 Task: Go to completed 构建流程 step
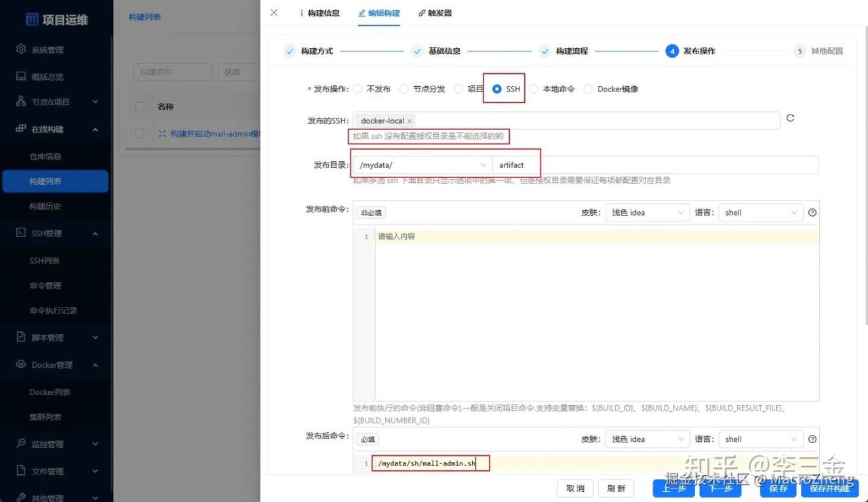point(564,51)
